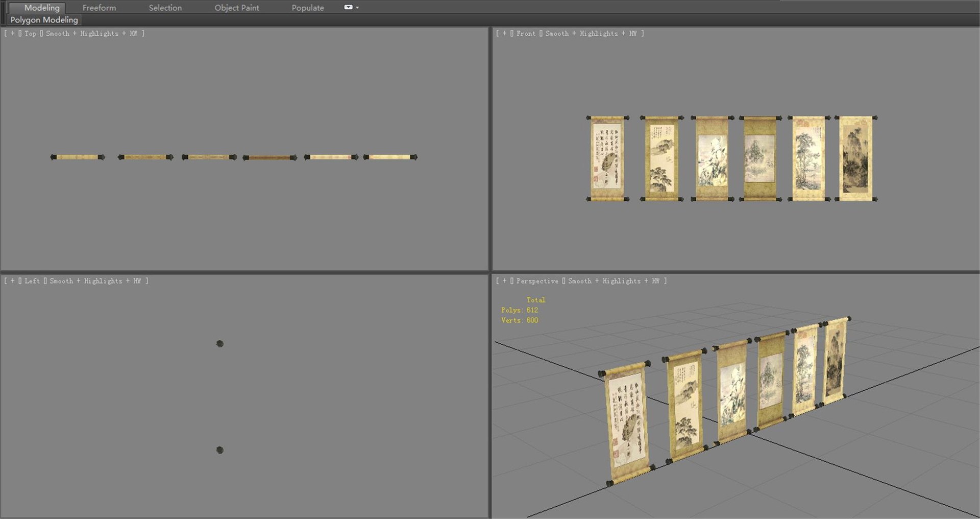Screen dimensions: 980x519
Task: Expand the Polygon Modeling panel
Action: [44, 20]
